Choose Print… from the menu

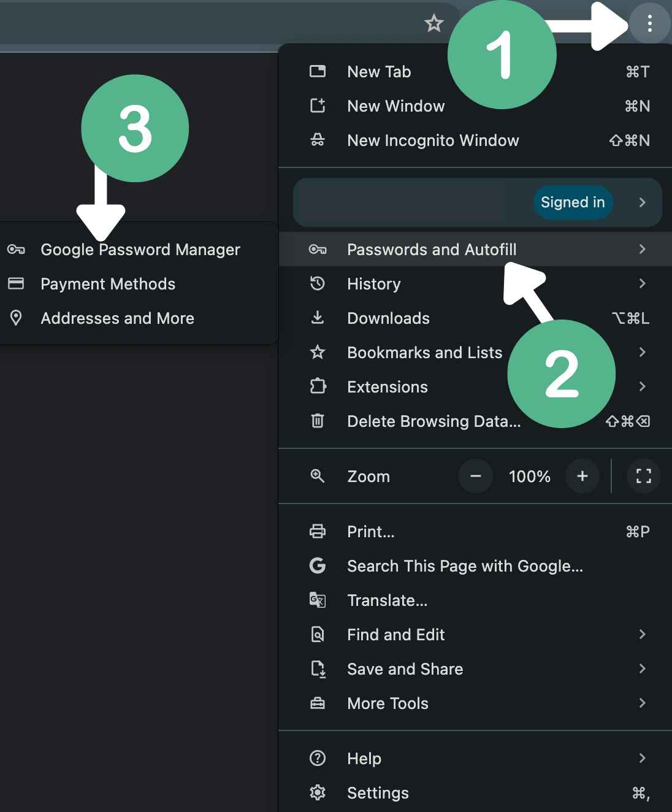475,531
